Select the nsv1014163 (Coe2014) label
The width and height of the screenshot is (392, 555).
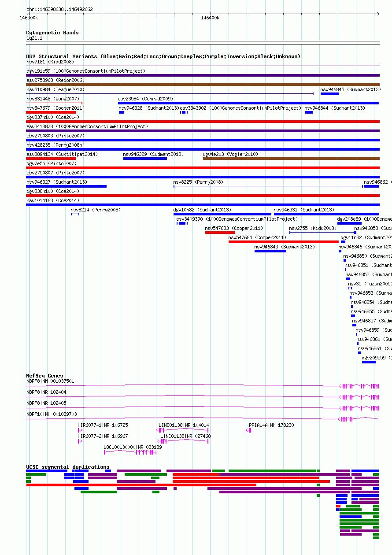coord(53,201)
